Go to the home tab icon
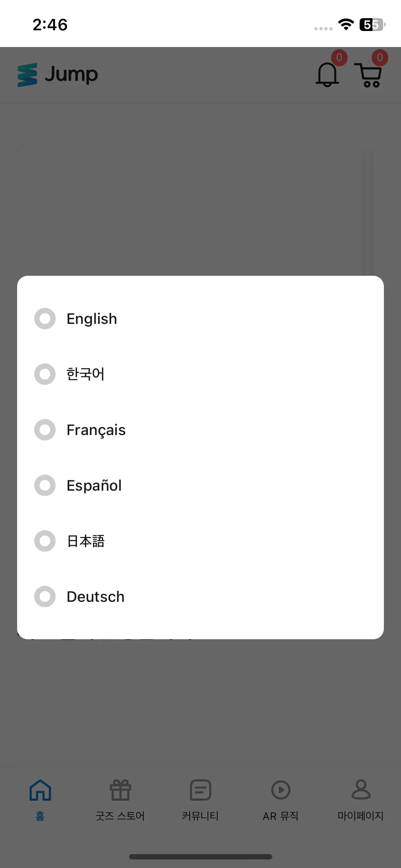This screenshot has width=401, height=868. tap(40, 790)
